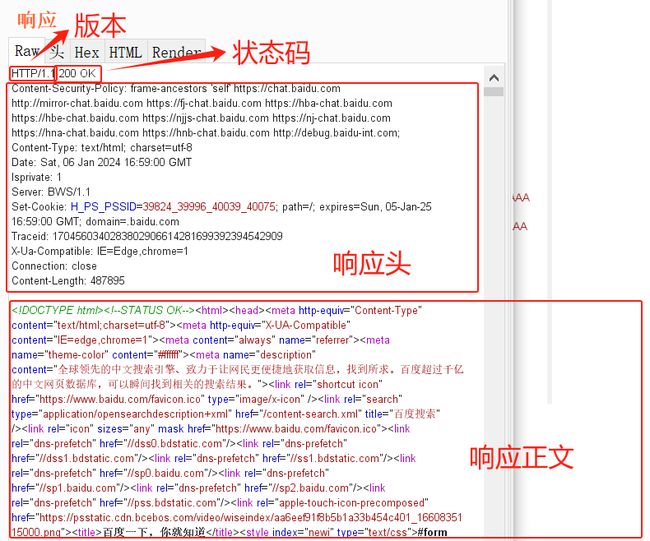Click the Content-Length: 487895 header
650x541 pixels.
[x=68, y=281]
